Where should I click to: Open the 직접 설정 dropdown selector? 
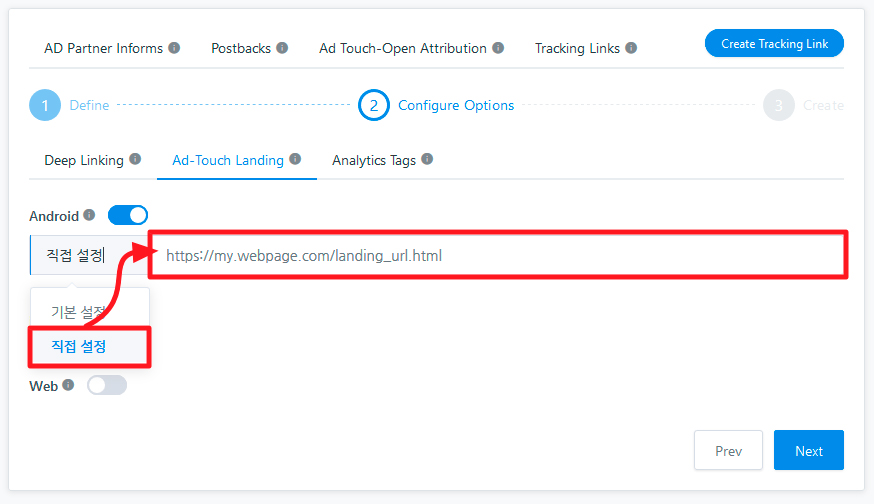[89, 255]
